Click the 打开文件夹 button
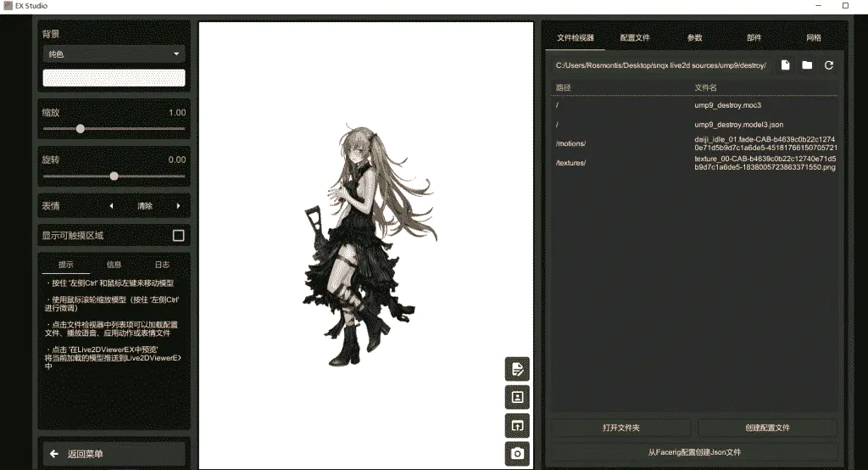Viewport: 868px width, 470px height. click(x=621, y=428)
